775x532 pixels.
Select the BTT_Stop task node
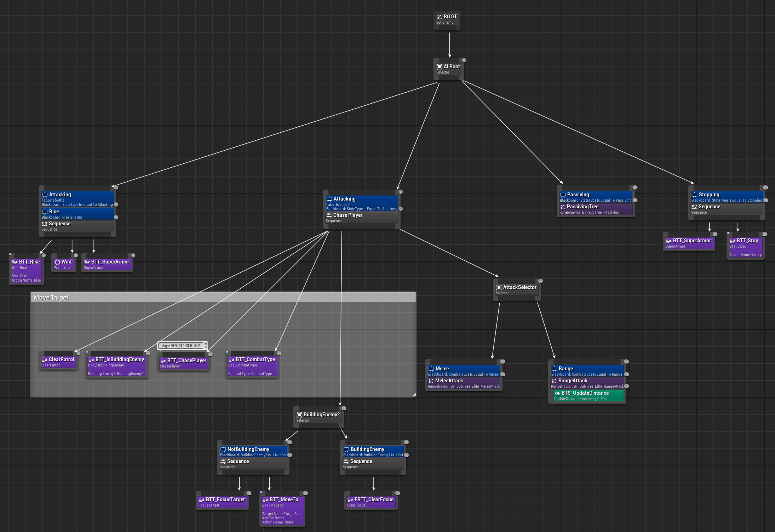[745, 248]
